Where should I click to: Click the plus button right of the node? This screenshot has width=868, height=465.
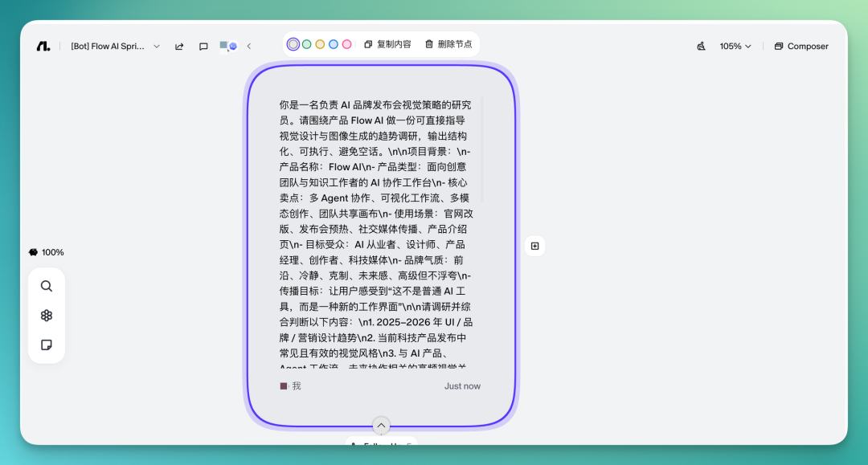pos(534,246)
